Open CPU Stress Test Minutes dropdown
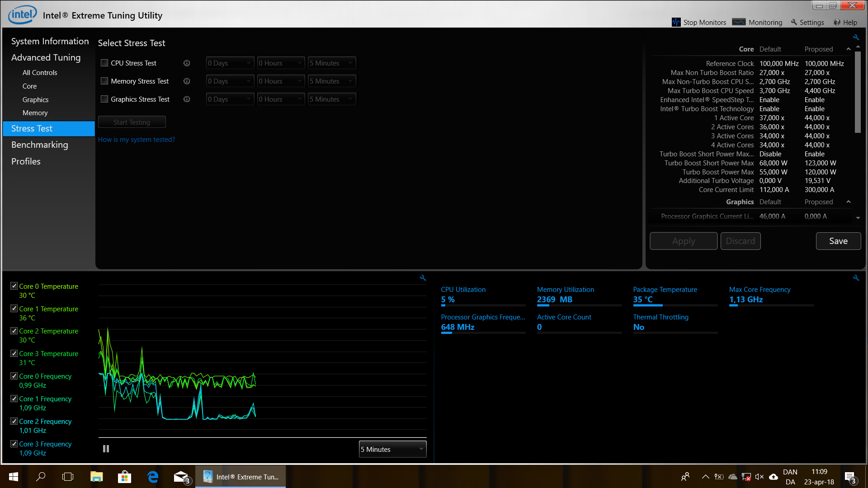The width and height of the screenshot is (868, 488). (x=332, y=63)
